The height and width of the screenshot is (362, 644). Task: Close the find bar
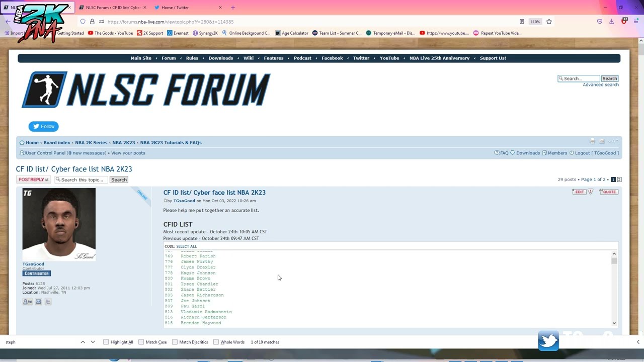pos(638,342)
